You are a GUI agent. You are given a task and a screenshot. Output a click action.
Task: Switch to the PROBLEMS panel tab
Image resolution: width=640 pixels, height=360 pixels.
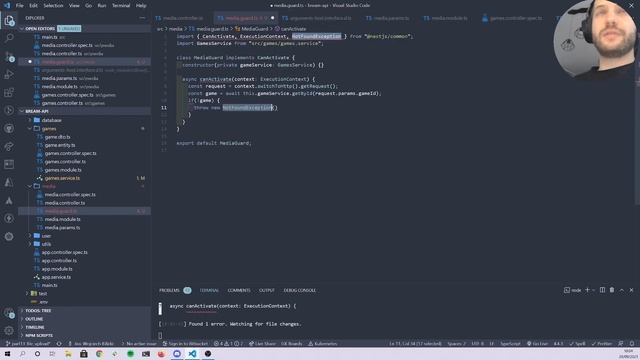coord(175,290)
